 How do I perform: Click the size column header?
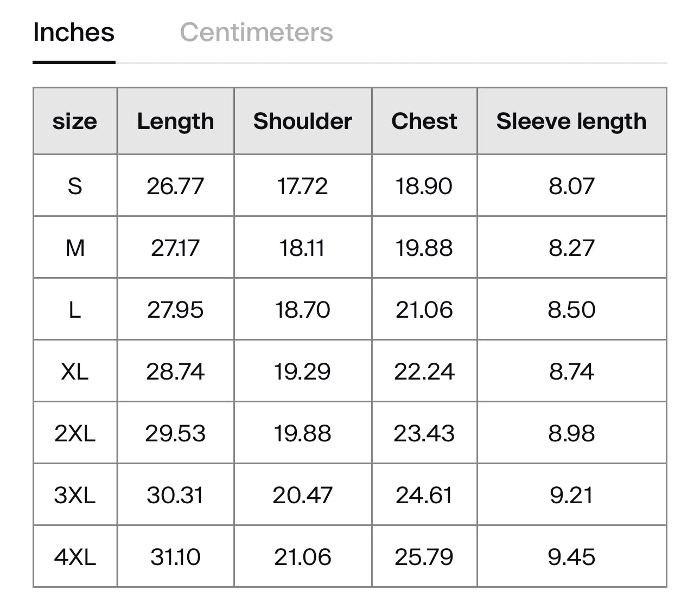[75, 121]
